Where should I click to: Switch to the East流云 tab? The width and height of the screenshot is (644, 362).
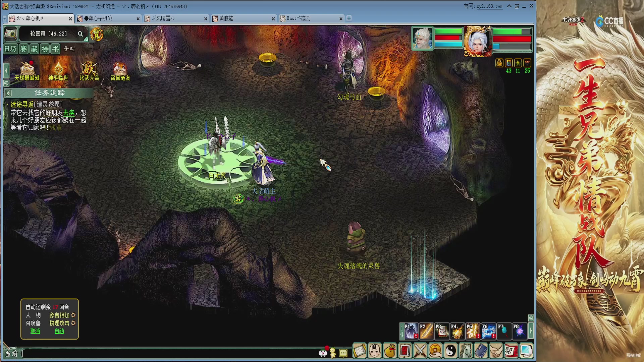pos(311,18)
